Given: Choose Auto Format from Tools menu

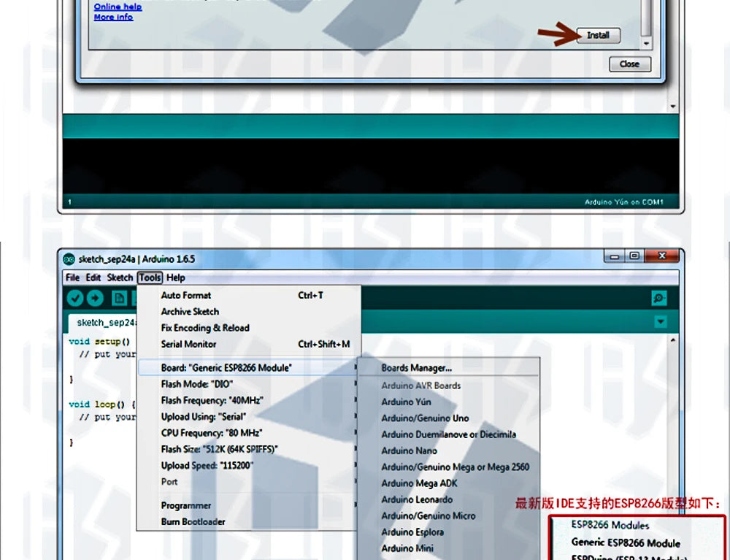Looking at the screenshot, I should 249,295.
